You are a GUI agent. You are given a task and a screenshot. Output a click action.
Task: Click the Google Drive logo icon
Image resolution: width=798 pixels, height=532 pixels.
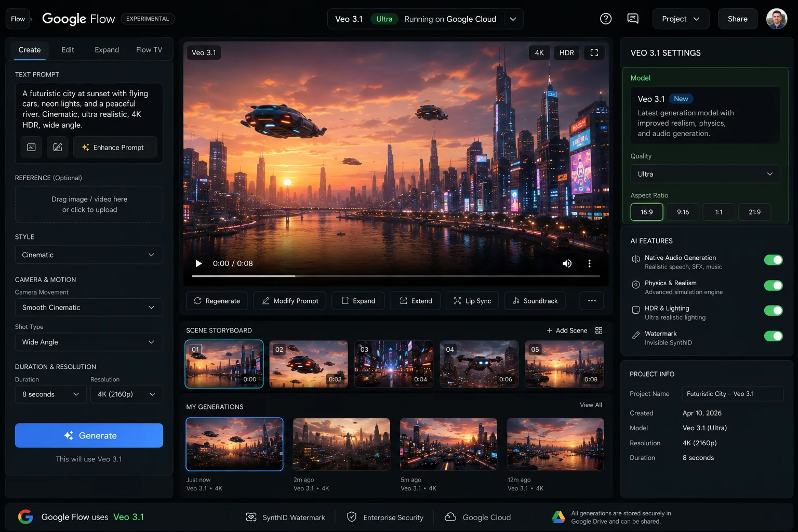[x=558, y=517]
